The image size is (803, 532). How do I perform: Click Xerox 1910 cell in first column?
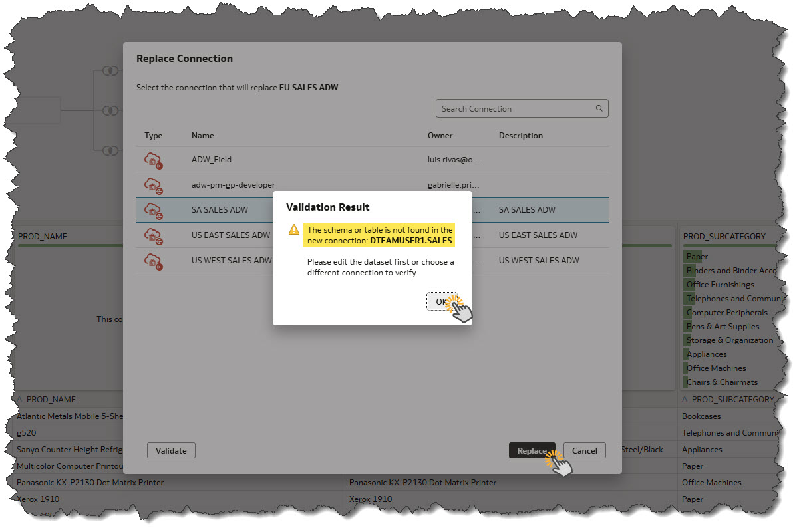point(38,499)
